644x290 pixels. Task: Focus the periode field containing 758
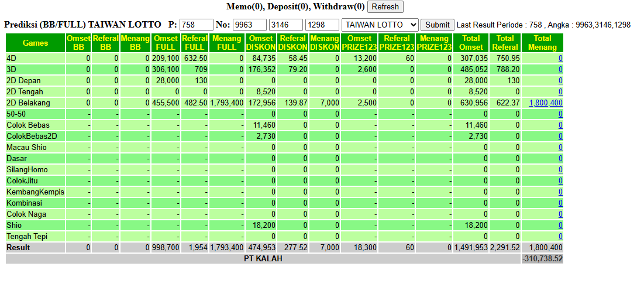coord(197,25)
